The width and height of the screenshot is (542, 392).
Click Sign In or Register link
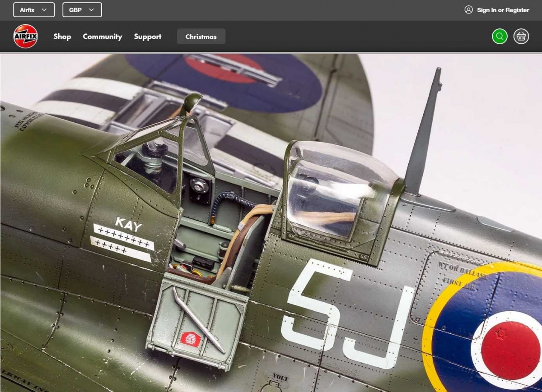click(503, 10)
